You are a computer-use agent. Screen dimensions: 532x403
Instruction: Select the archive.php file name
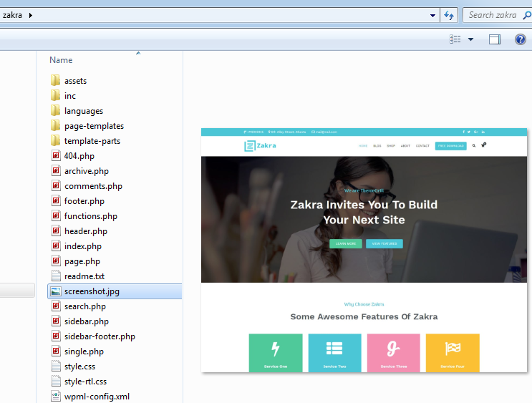click(x=87, y=171)
